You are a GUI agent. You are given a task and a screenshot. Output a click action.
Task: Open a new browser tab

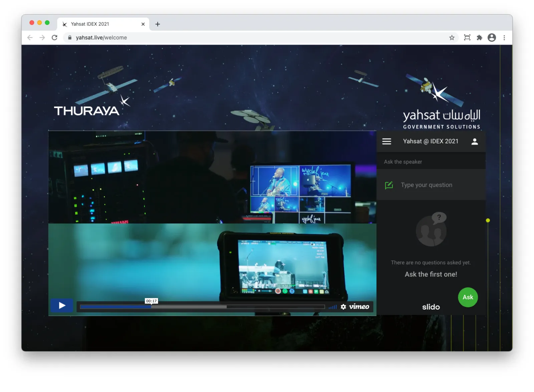tap(158, 24)
